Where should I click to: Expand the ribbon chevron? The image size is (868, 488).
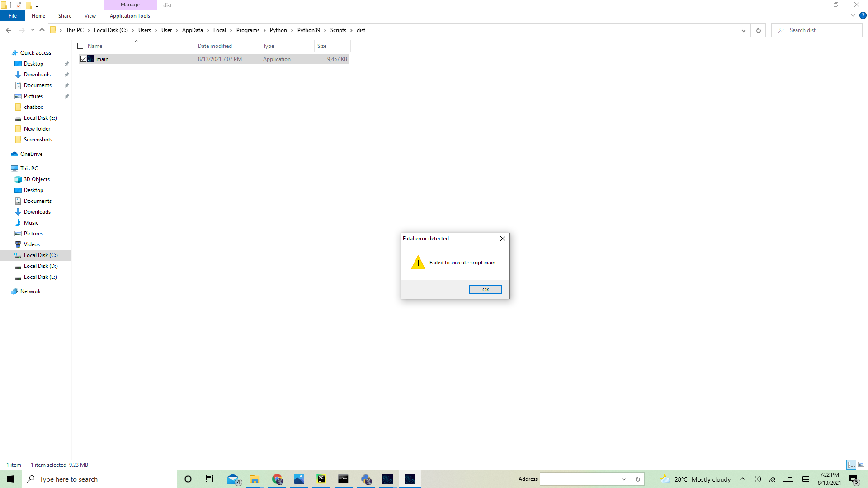[853, 15]
